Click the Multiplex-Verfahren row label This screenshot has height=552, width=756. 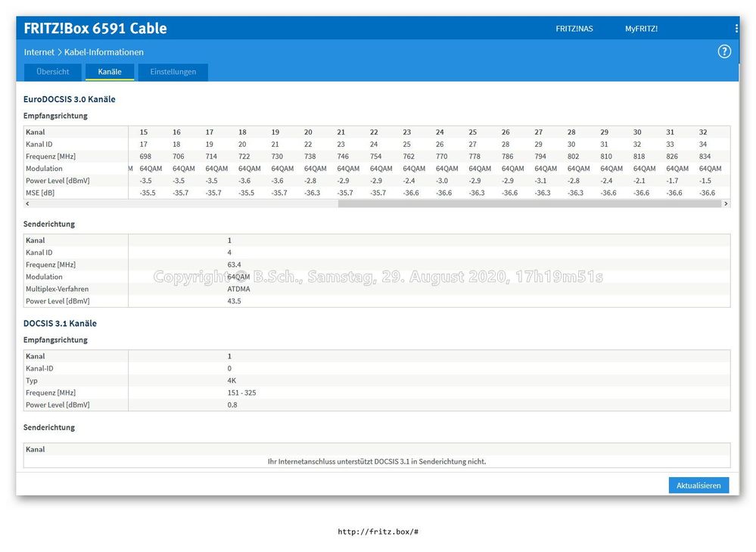pos(57,289)
